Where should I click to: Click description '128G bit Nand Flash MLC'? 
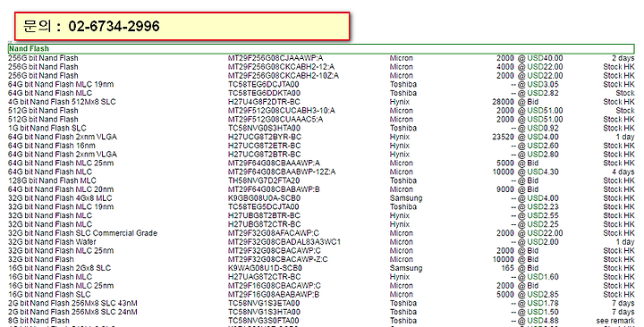pyautogui.click(x=52, y=181)
